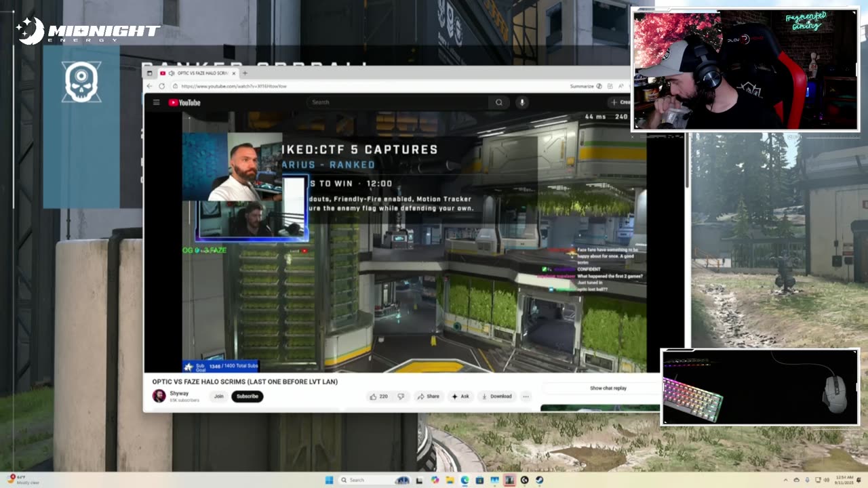The width and height of the screenshot is (868, 488).
Task: Open more actions three-dot menu
Action: pyautogui.click(x=526, y=396)
